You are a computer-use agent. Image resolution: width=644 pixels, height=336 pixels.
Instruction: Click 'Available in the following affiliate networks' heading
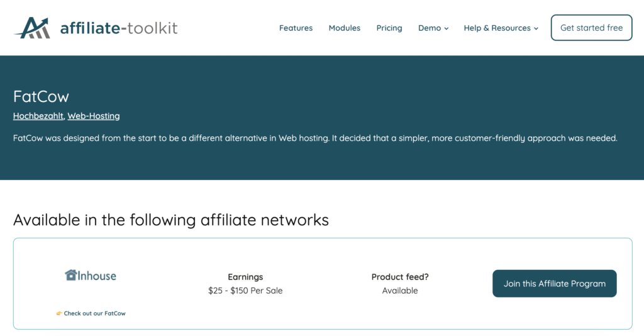click(x=171, y=220)
